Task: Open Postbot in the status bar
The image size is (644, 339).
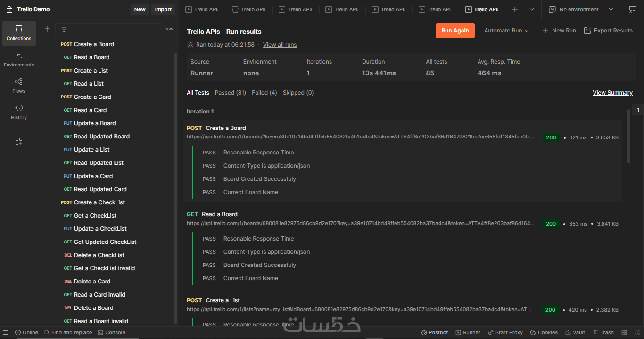Action: [435, 332]
